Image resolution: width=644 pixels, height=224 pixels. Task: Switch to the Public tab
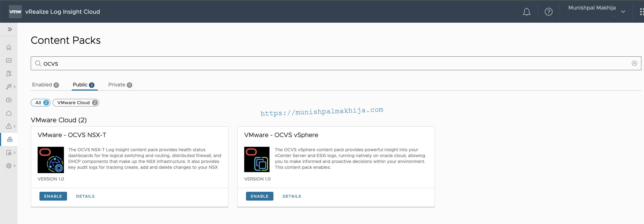(83, 85)
